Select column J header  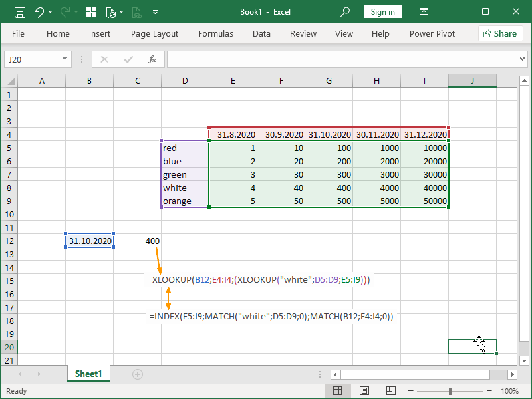[472, 81]
